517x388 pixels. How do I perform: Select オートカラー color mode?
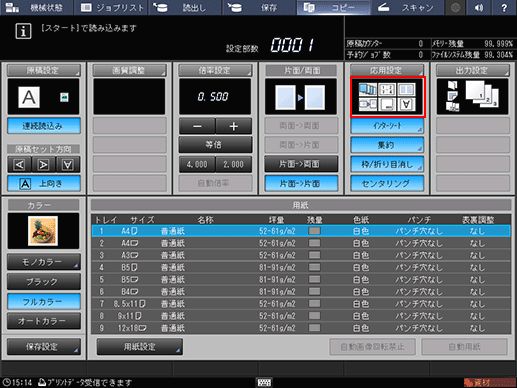[x=44, y=321]
